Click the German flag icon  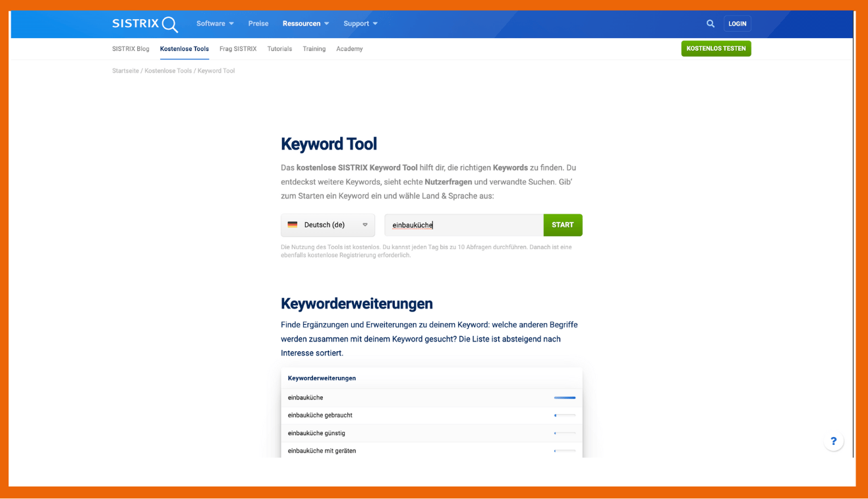point(293,225)
